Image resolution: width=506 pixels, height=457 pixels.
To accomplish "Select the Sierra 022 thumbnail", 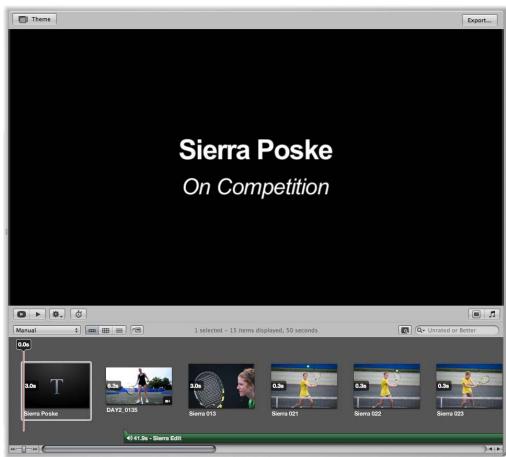I will 387,386.
